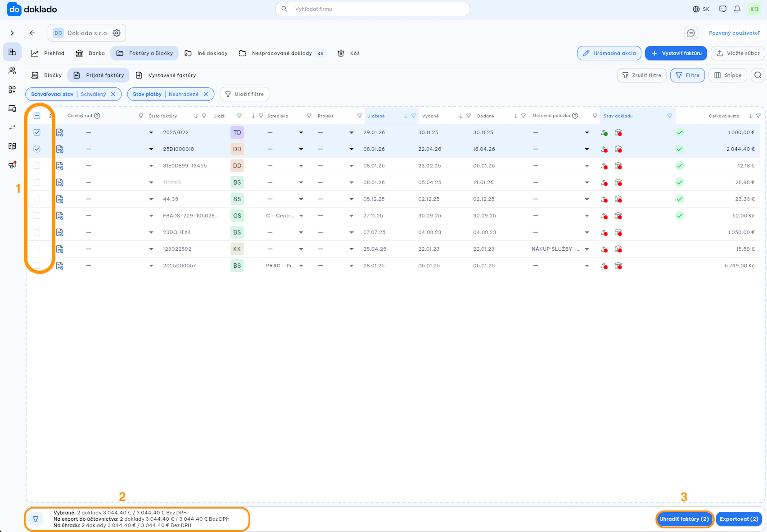This screenshot has width=767, height=532.
Task: Click bank payment status icon for invoice 2025000067
Action: (618, 266)
